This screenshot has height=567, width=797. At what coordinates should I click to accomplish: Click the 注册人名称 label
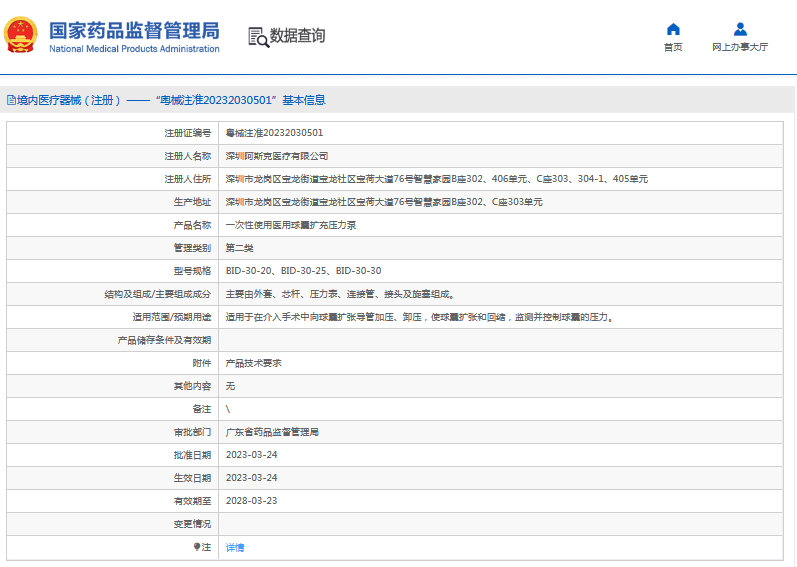point(188,156)
